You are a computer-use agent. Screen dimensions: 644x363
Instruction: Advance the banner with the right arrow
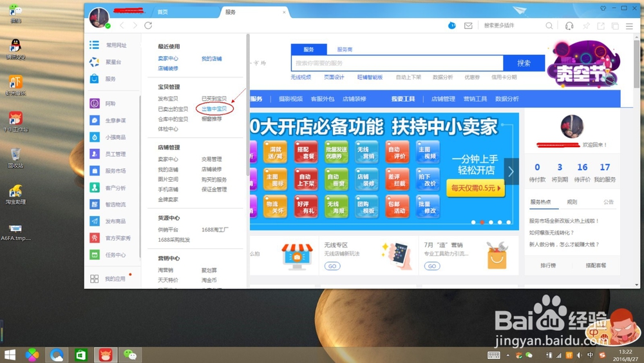[511, 172]
